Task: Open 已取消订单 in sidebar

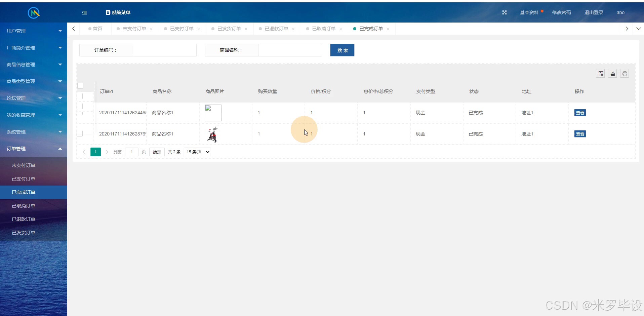Action: [x=34, y=206]
